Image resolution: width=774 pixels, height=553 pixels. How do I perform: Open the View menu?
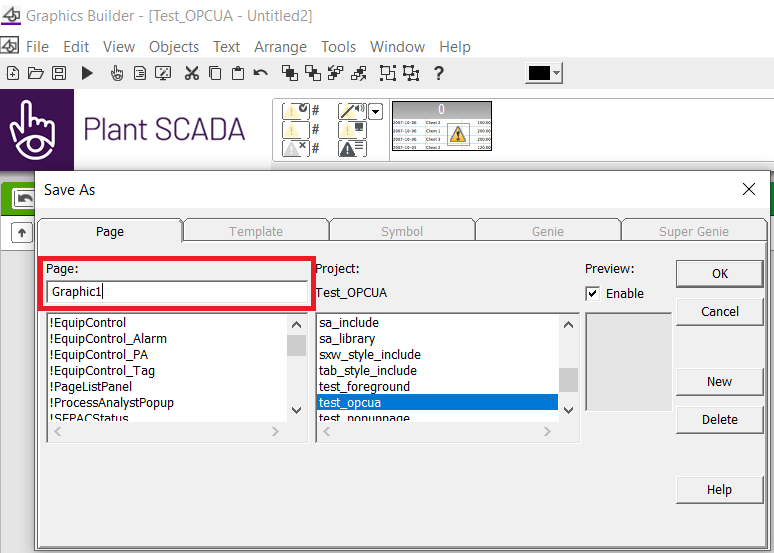[x=119, y=47]
